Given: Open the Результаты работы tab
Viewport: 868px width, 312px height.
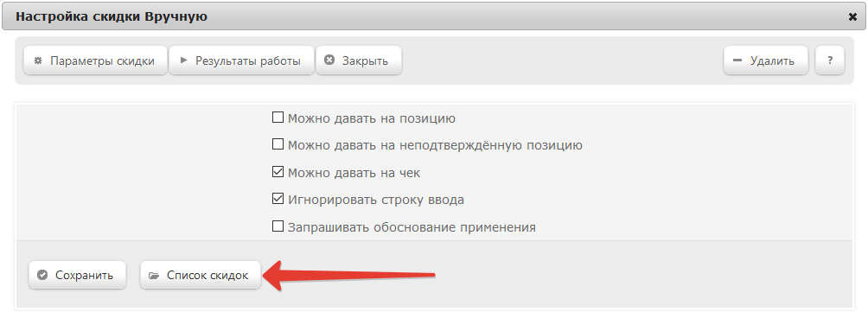Looking at the screenshot, I should point(241,60).
